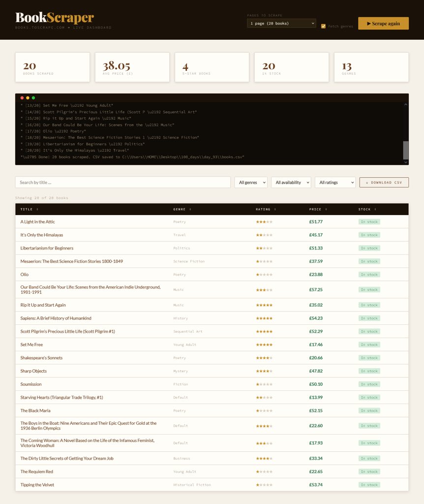Image resolution: width=424 pixels, height=504 pixels.
Task: Sort table by Title column header
Action: (29, 209)
